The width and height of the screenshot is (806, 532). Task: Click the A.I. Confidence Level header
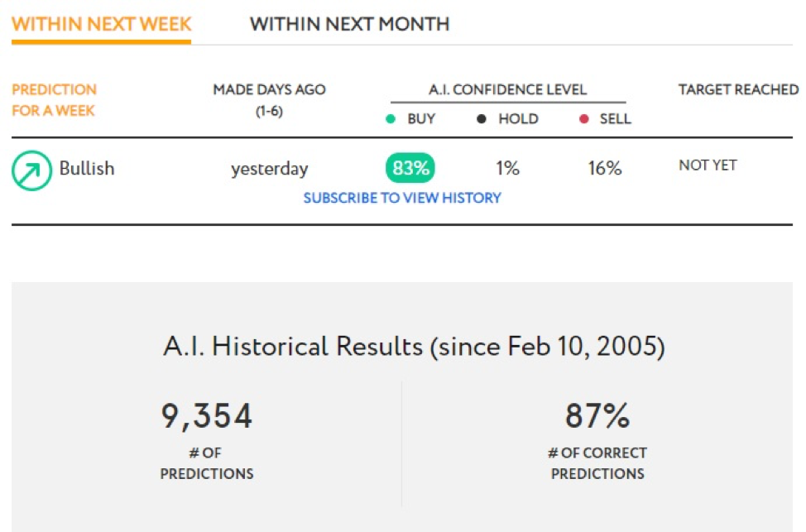pos(508,89)
